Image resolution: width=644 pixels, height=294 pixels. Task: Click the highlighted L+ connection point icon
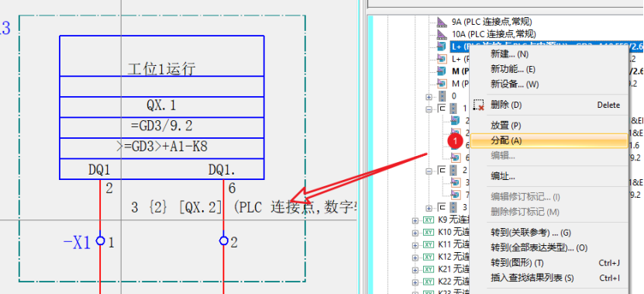[442, 47]
